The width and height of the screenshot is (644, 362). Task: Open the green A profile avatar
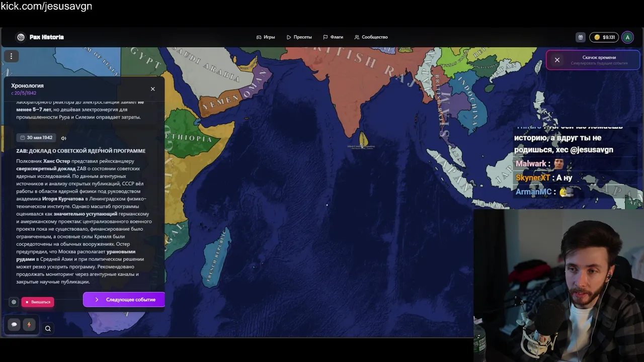627,37
